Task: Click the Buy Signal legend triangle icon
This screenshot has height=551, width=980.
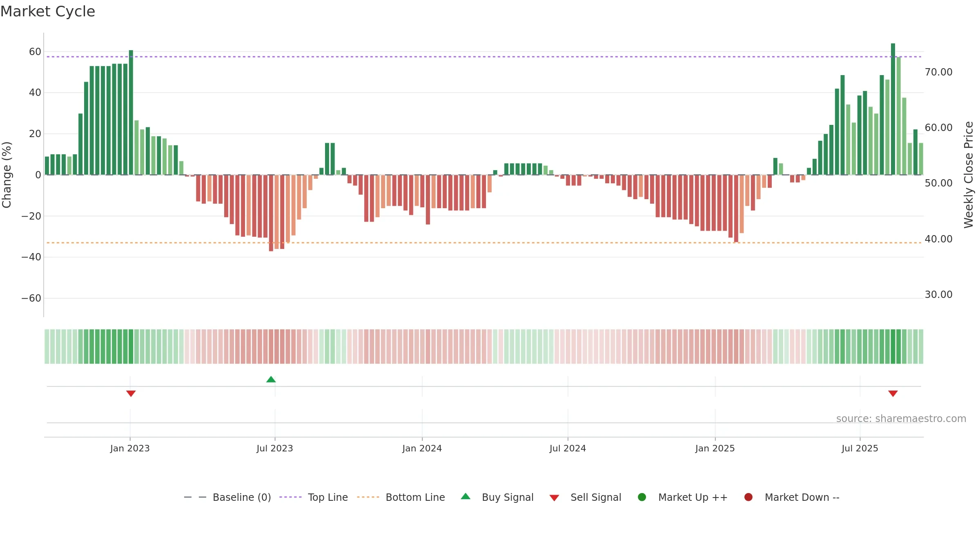Action: [465, 496]
